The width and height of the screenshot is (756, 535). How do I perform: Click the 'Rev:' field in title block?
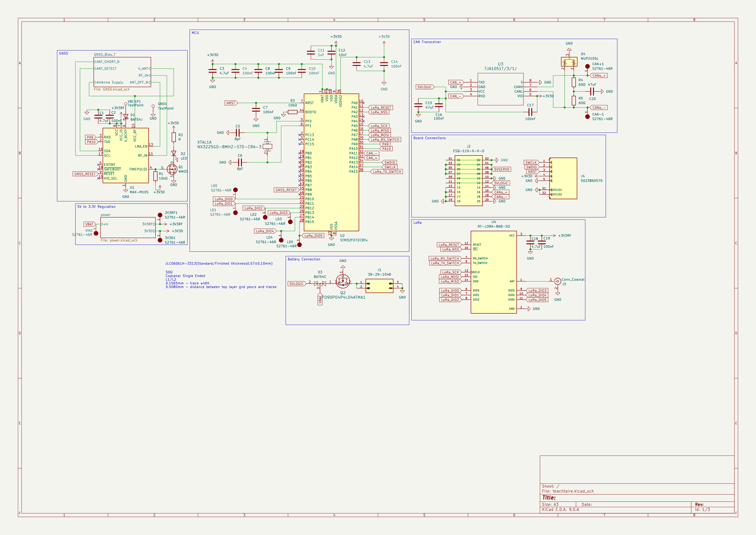699,504
